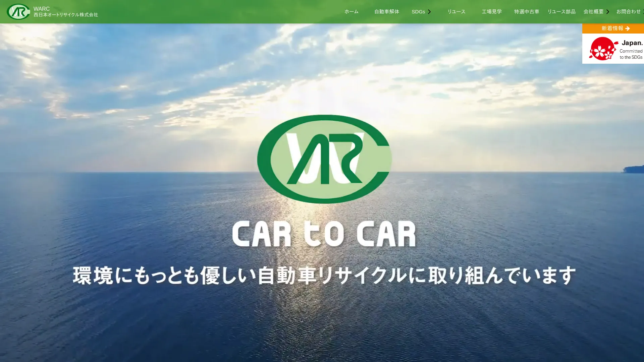Open the Japan Committed to the SDGs banner
This screenshot has height=362, width=644.
(x=613, y=49)
